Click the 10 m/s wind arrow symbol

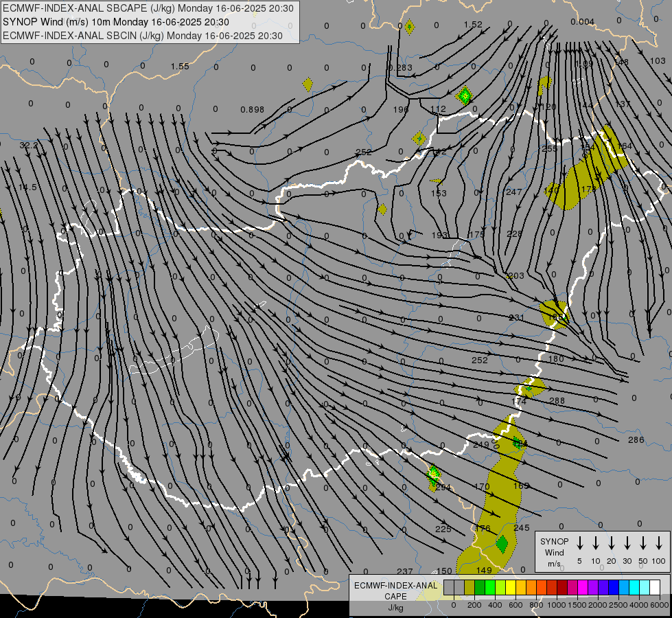(x=596, y=543)
